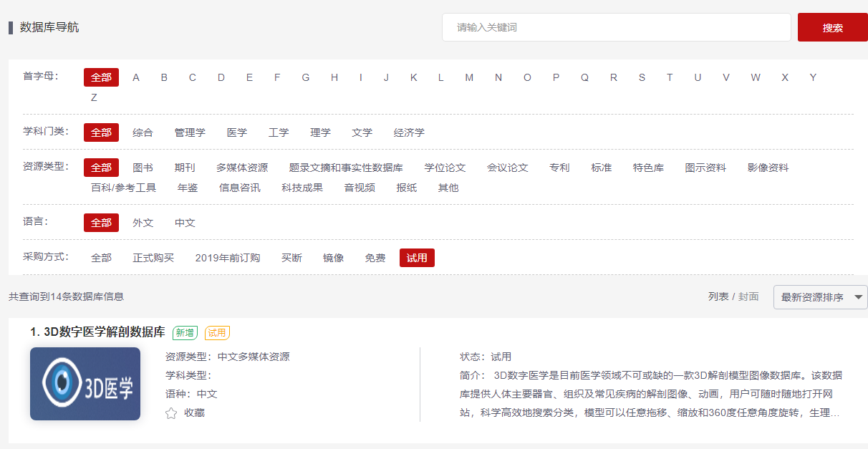The height and width of the screenshot is (449, 868).
Task: Choose 全部 under 采购方式
Action: pyautogui.click(x=101, y=258)
